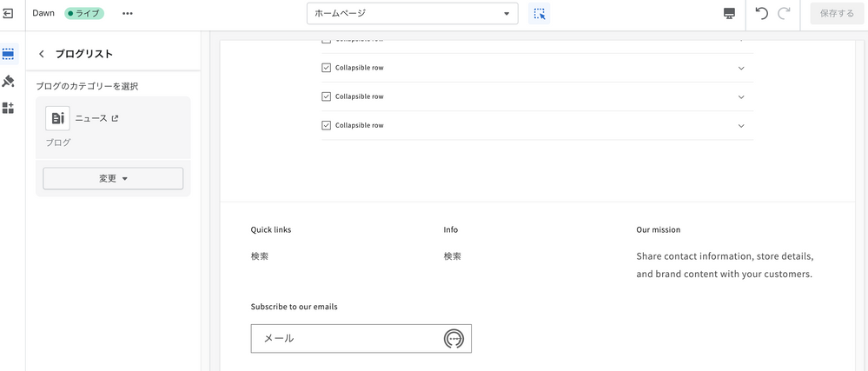Open the app embeds sidebar icon

tap(9, 108)
